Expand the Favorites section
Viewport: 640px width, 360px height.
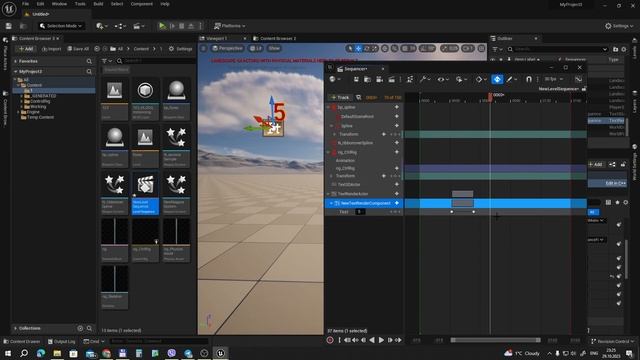click(x=16, y=61)
